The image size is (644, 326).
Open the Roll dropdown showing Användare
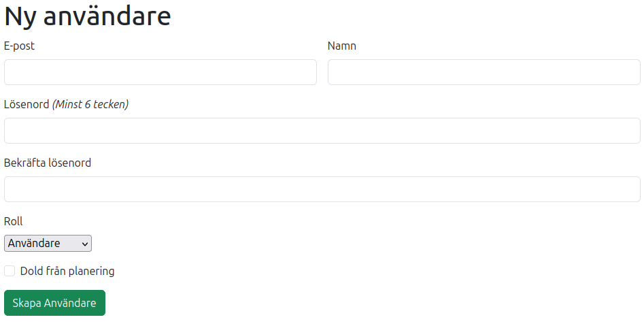(48, 243)
